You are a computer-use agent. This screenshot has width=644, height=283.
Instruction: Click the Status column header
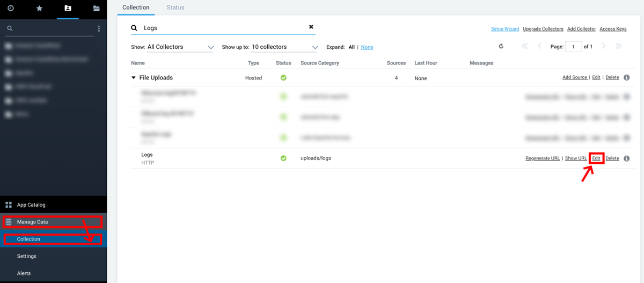(283, 63)
